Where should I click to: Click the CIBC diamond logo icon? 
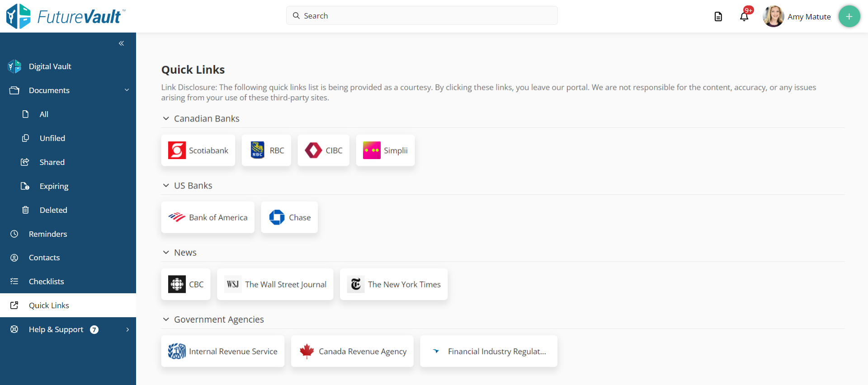click(313, 150)
